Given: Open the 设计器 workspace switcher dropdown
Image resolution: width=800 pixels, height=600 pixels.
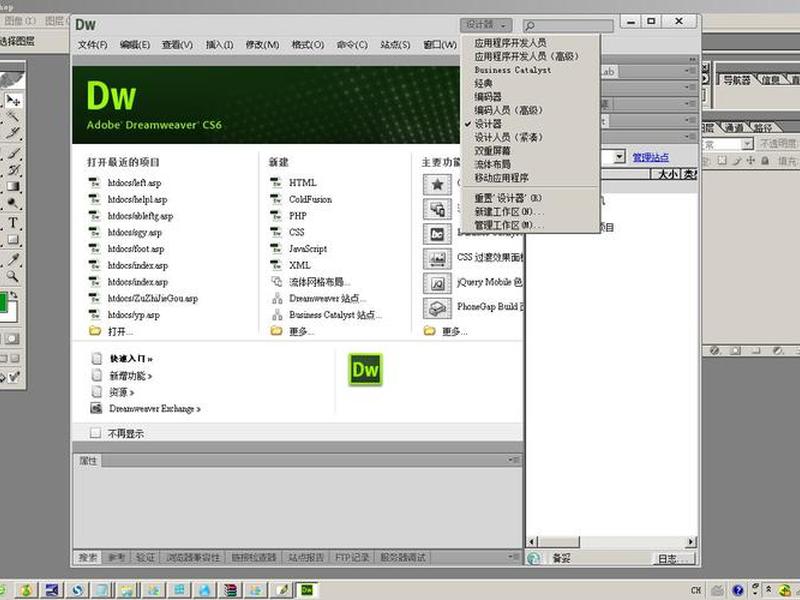Looking at the screenshot, I should 486,24.
